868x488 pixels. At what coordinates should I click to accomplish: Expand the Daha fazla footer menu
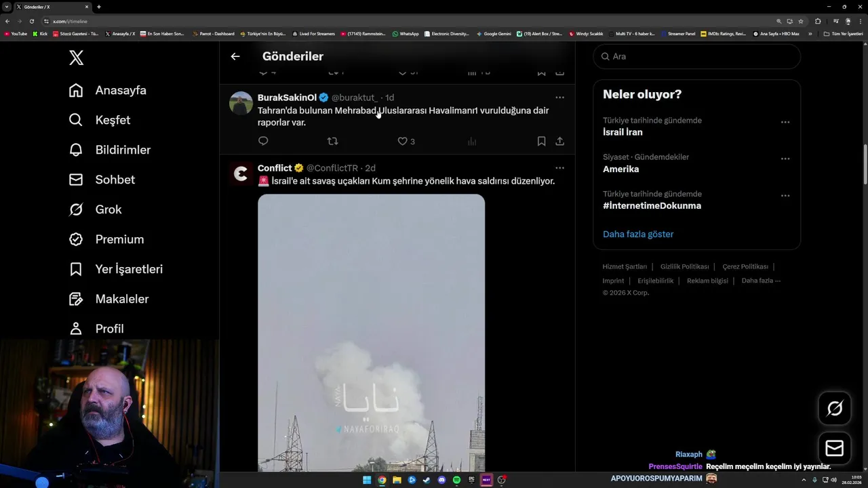(761, 281)
